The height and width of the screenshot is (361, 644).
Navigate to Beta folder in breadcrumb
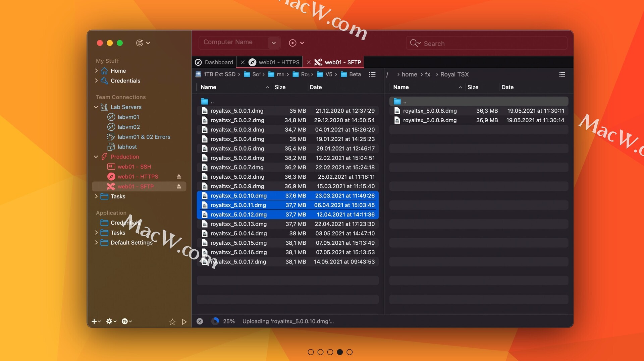351,74
